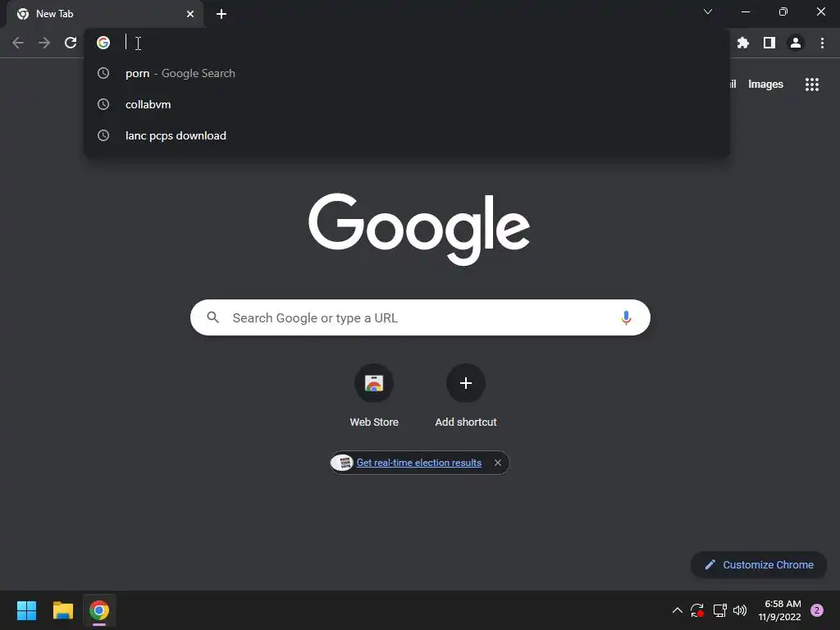Viewport: 840px width, 630px height.
Task: Open the Google apps grid
Action: (812, 84)
